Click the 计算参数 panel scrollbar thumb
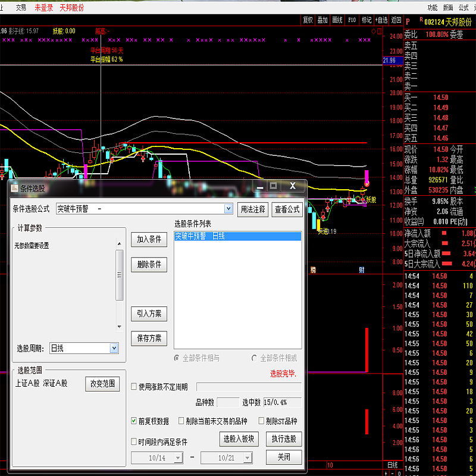Image resolution: width=476 pixels, height=476 pixels. 120,275
